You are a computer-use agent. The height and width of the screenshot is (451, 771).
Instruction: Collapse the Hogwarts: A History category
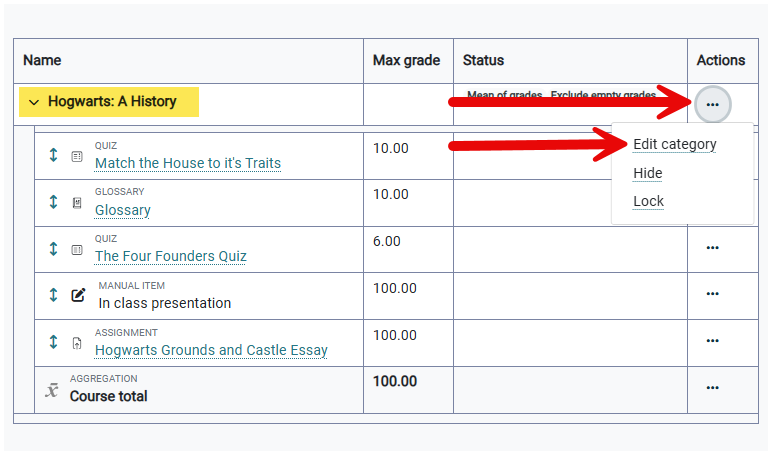click(x=34, y=102)
